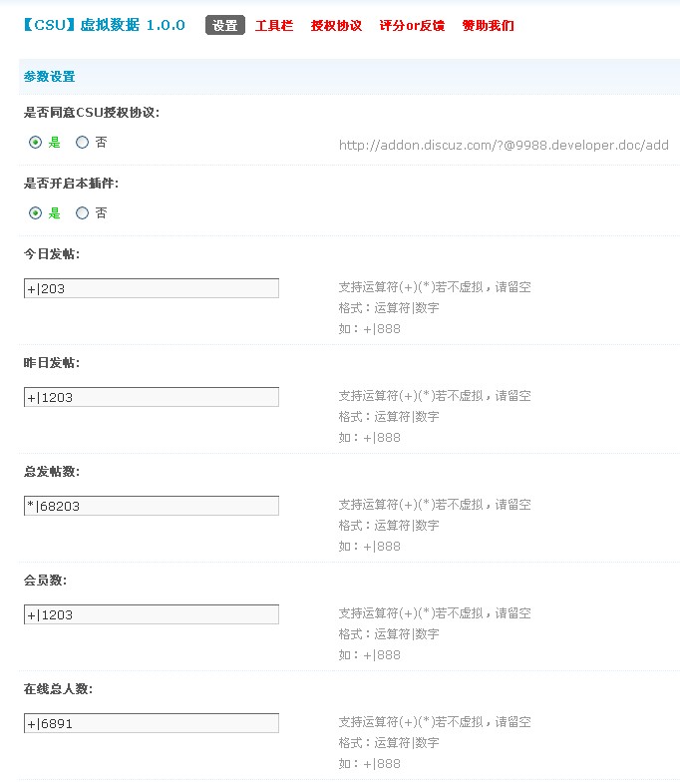Choose 否 for 是否开启本插件
The image size is (680, 784).
pos(83,212)
